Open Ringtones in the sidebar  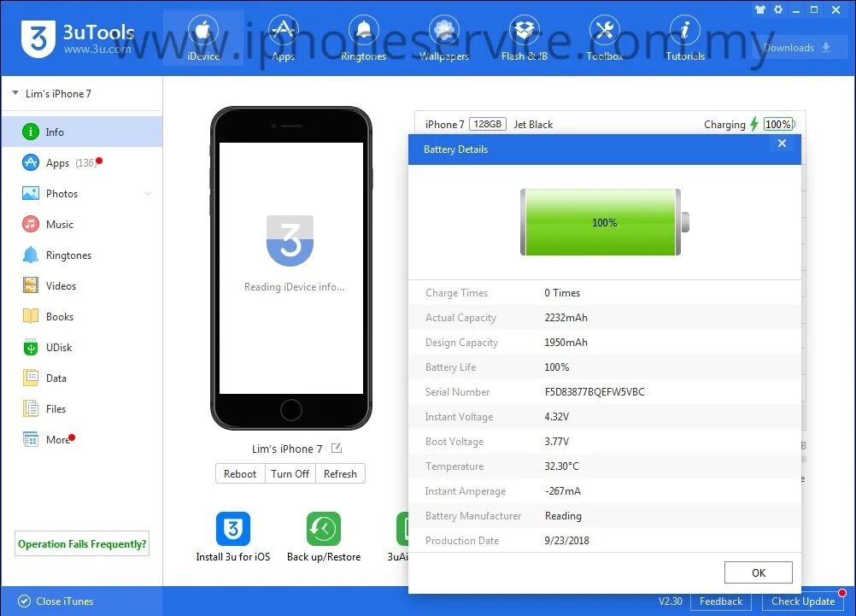pyautogui.click(x=82, y=255)
